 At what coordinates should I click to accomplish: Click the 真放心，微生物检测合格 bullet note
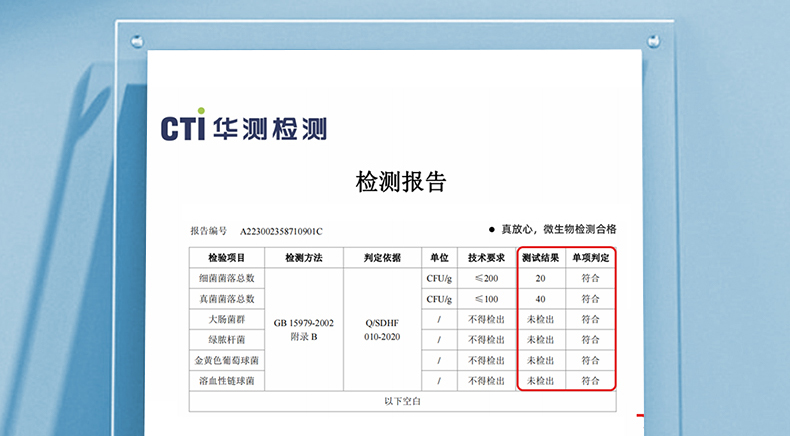point(558,229)
